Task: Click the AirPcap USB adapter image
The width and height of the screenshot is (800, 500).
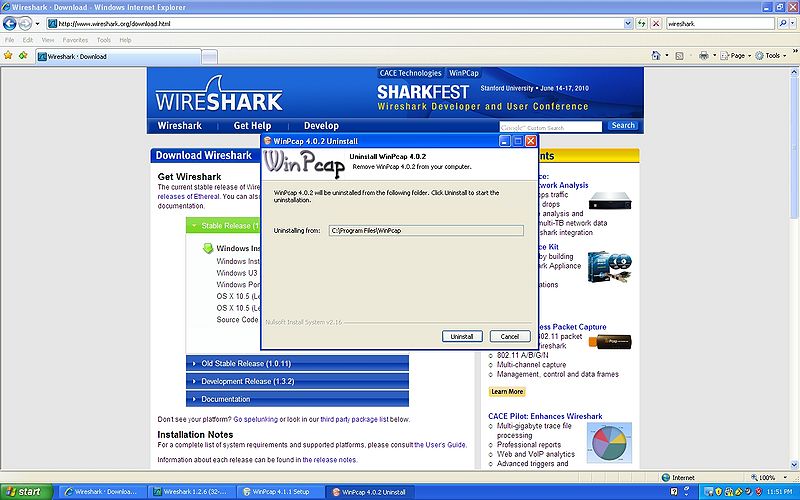Action: coord(610,341)
